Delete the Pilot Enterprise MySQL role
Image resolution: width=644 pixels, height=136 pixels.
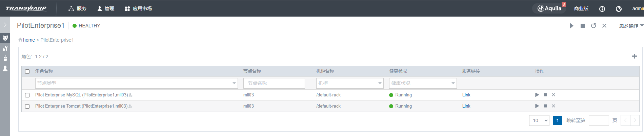click(x=554, y=95)
